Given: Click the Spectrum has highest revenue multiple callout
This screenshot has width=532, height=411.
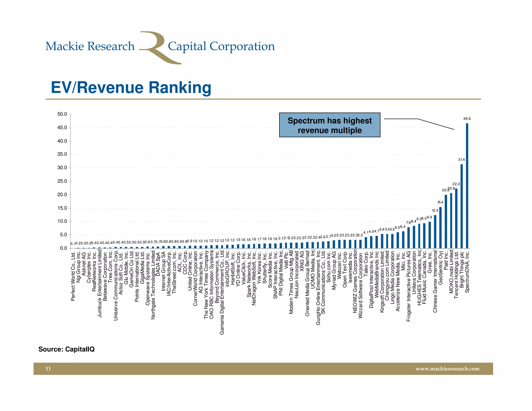Looking at the screenshot, I should pyautogui.click(x=329, y=125).
